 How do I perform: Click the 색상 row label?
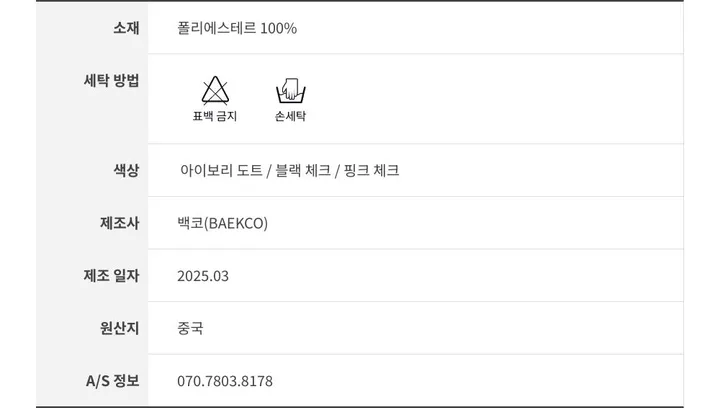pos(126,170)
